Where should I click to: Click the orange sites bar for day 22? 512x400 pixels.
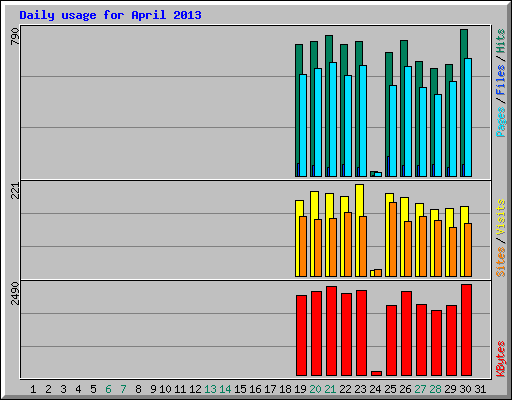(348, 244)
